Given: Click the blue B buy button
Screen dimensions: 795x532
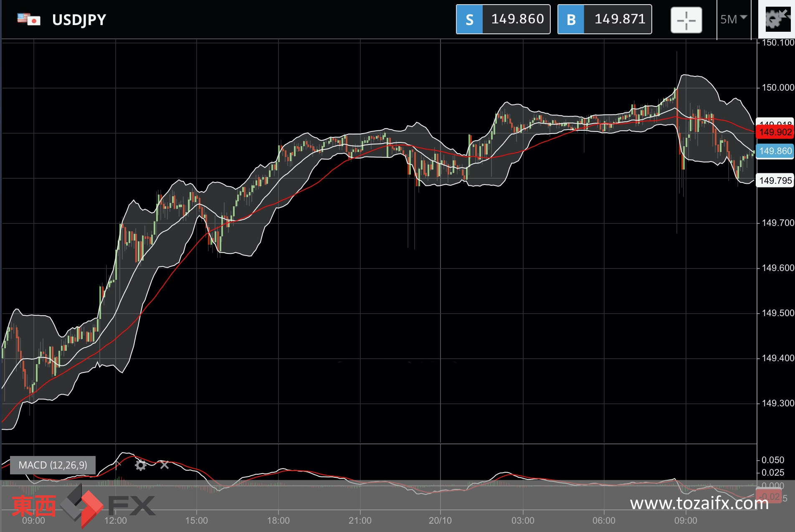Looking at the screenshot, I should (x=571, y=20).
